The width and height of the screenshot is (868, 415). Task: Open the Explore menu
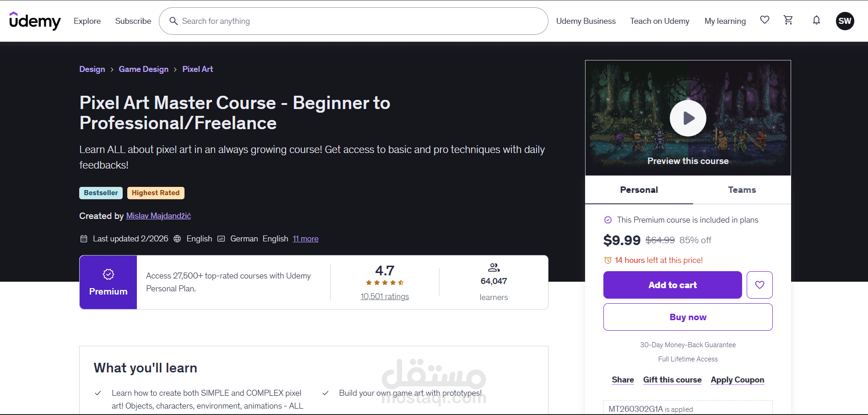coord(87,21)
